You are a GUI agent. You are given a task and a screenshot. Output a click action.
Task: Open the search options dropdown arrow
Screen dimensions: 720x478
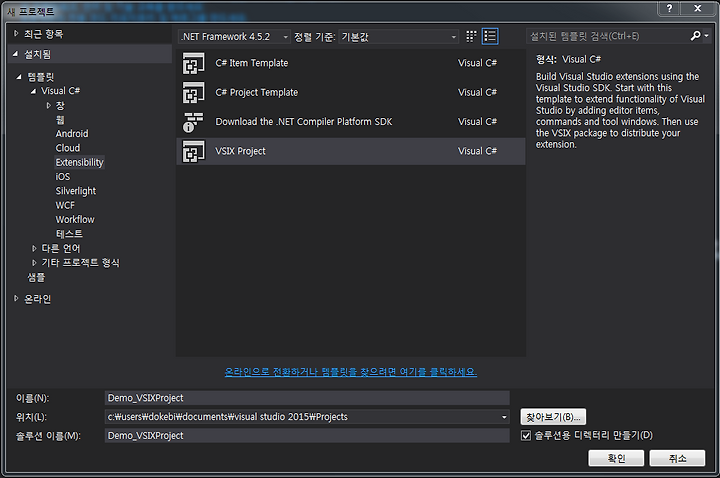click(x=707, y=36)
